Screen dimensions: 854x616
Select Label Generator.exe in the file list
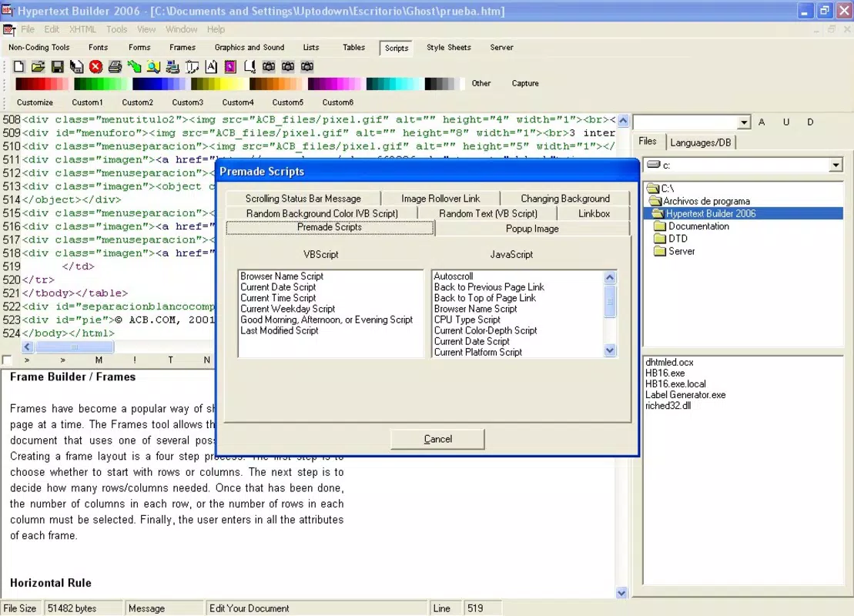coord(685,395)
